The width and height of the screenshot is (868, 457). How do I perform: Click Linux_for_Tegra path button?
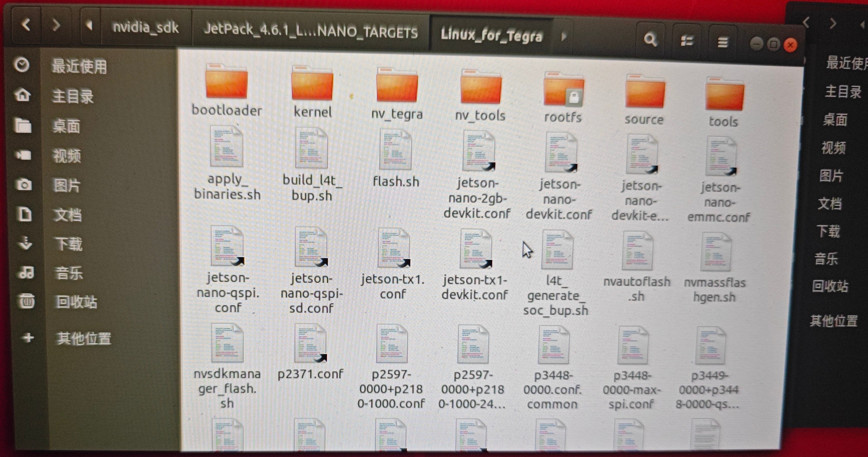pyautogui.click(x=491, y=35)
